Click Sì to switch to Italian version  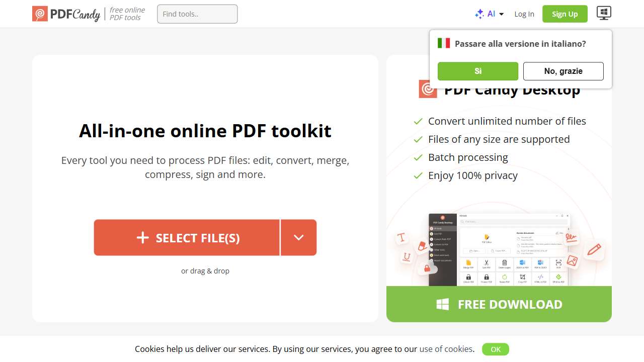coord(477,71)
